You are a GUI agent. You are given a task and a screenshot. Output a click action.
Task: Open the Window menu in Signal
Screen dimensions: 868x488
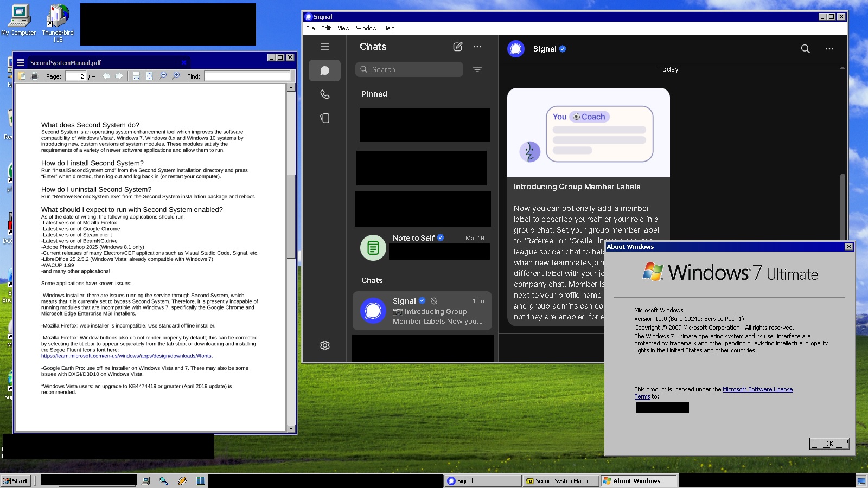pyautogui.click(x=366, y=28)
